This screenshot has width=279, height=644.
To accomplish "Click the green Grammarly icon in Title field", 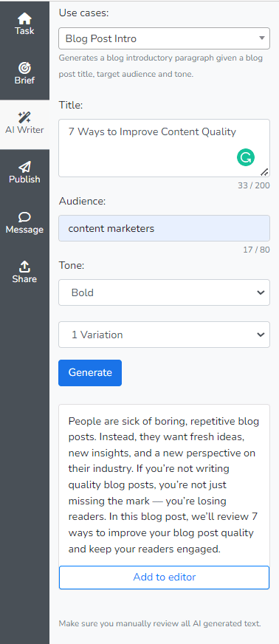I will click(x=246, y=157).
